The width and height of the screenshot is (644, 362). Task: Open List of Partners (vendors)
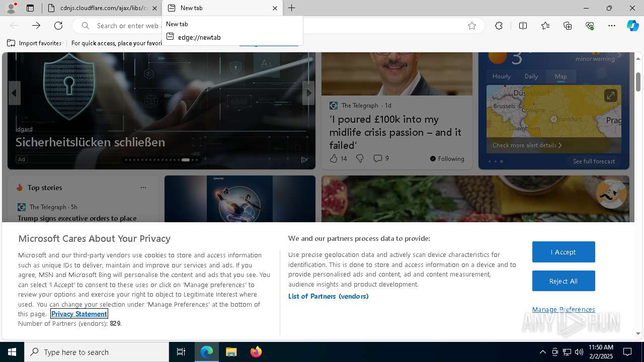[328, 296]
